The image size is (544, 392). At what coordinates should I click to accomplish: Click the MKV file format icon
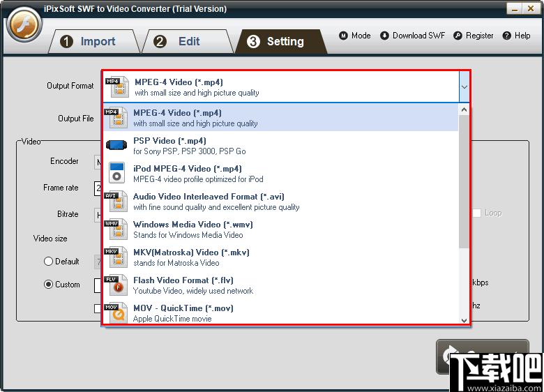pyautogui.click(x=116, y=257)
